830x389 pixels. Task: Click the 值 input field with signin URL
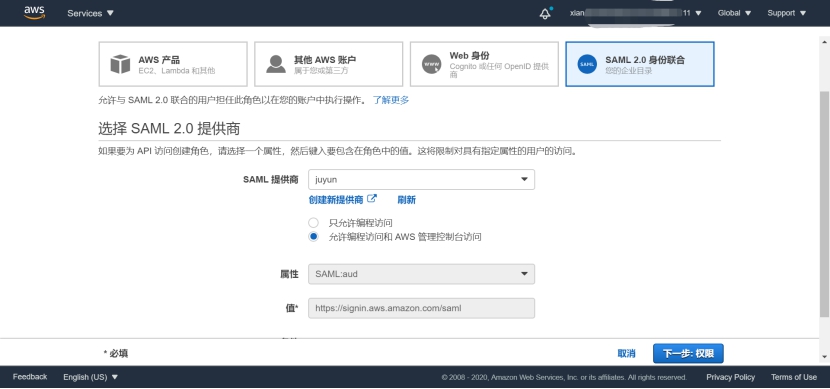tap(421, 308)
